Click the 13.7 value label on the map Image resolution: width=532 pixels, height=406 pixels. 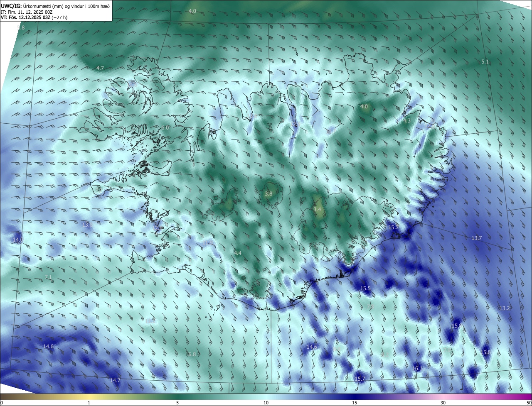pos(476,238)
